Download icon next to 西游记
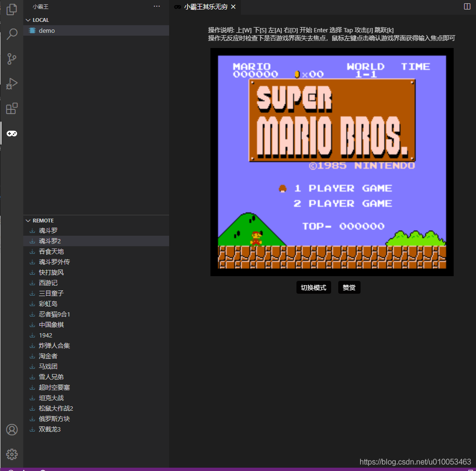476x471 pixels. click(x=32, y=283)
